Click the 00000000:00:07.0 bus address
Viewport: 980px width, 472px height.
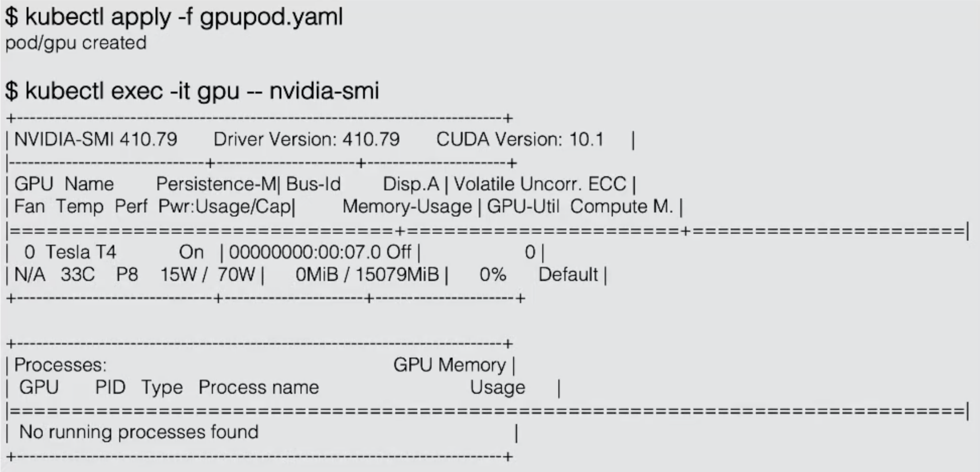pos(305,252)
